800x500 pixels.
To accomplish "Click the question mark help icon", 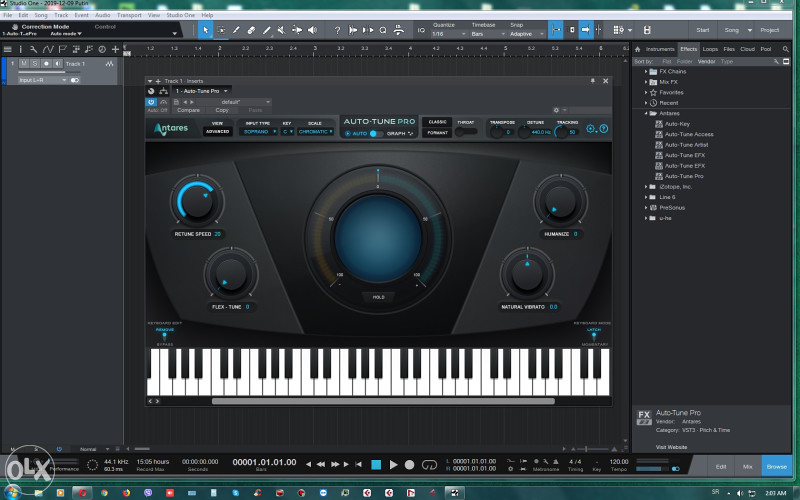I will (x=337, y=30).
